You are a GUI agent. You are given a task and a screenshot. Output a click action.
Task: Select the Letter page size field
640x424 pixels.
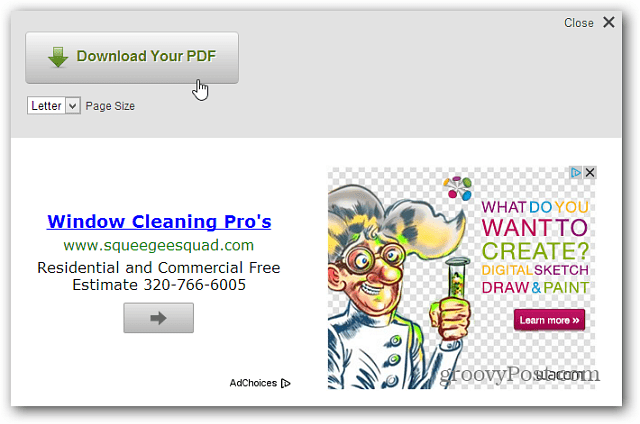[x=53, y=106]
